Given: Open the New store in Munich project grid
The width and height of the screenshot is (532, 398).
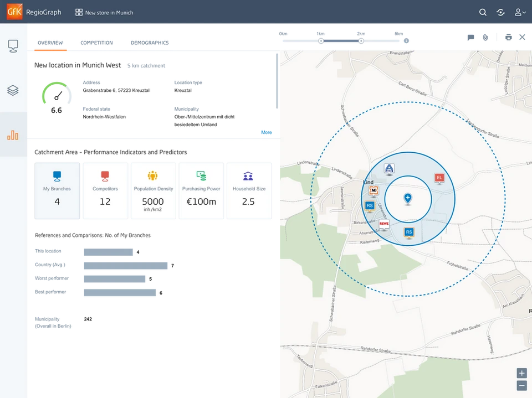Looking at the screenshot, I should click(104, 13).
